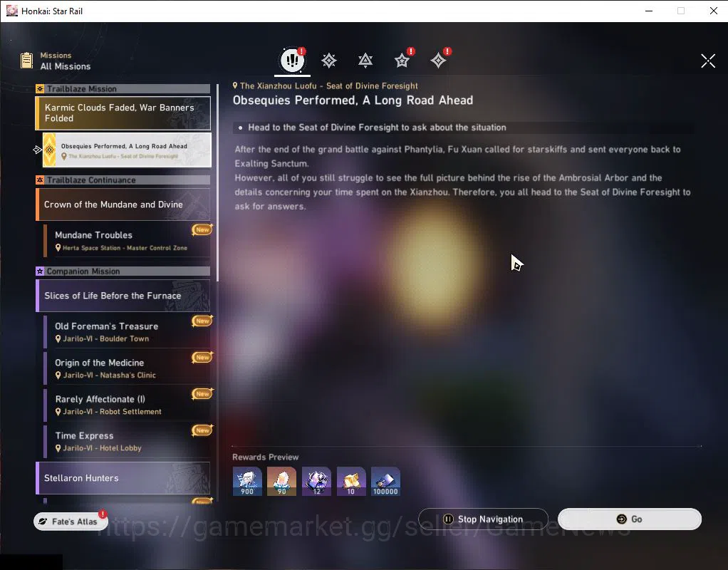Select the Old Foreman's Treasure mission
This screenshot has height=570, width=728.
pyautogui.click(x=127, y=332)
